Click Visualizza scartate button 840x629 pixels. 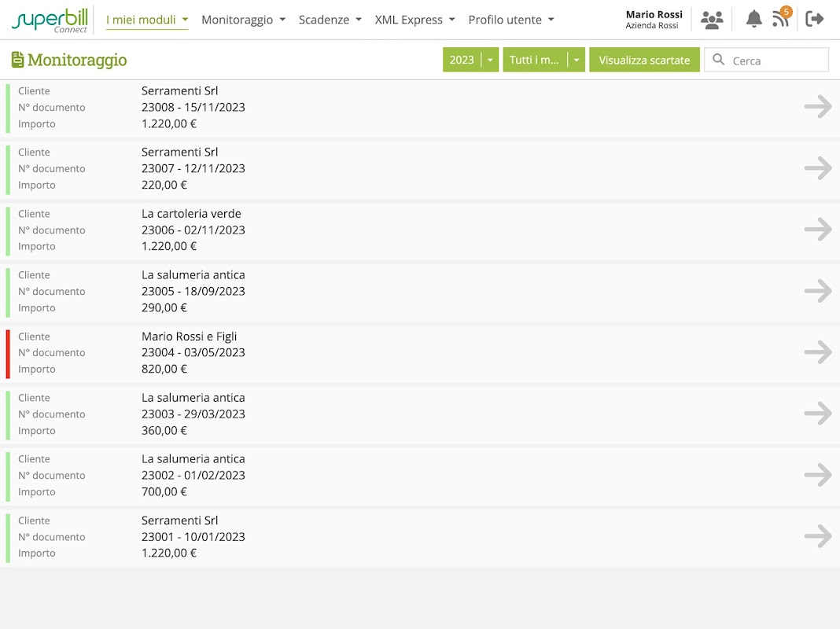(644, 60)
